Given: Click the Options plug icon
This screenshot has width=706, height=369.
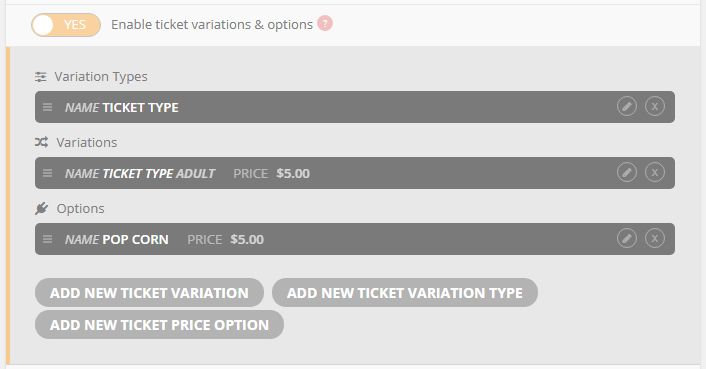Looking at the screenshot, I should [41, 208].
